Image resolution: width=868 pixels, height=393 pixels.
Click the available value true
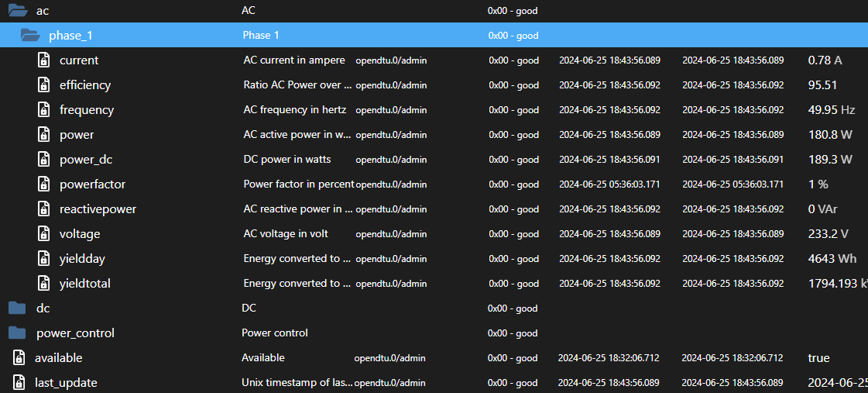(x=818, y=358)
